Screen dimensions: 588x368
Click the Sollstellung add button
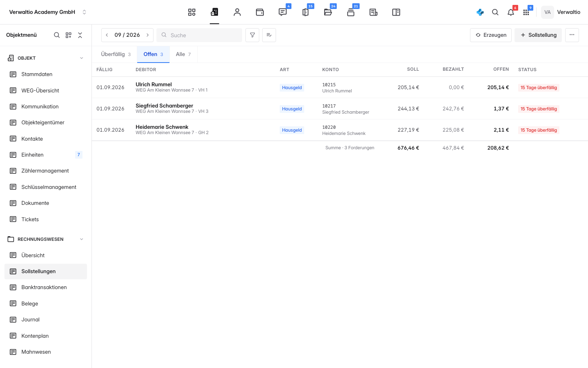click(538, 35)
